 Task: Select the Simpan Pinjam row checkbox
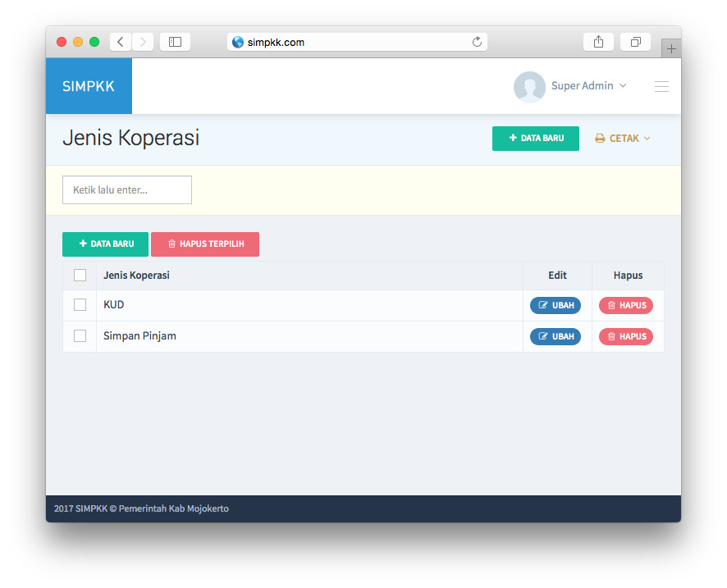coord(80,336)
